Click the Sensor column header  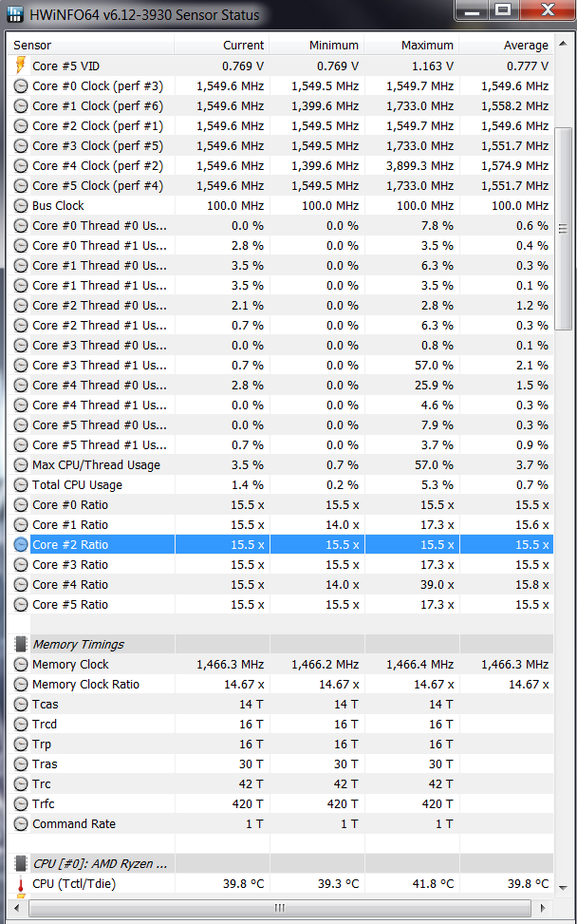91,45
